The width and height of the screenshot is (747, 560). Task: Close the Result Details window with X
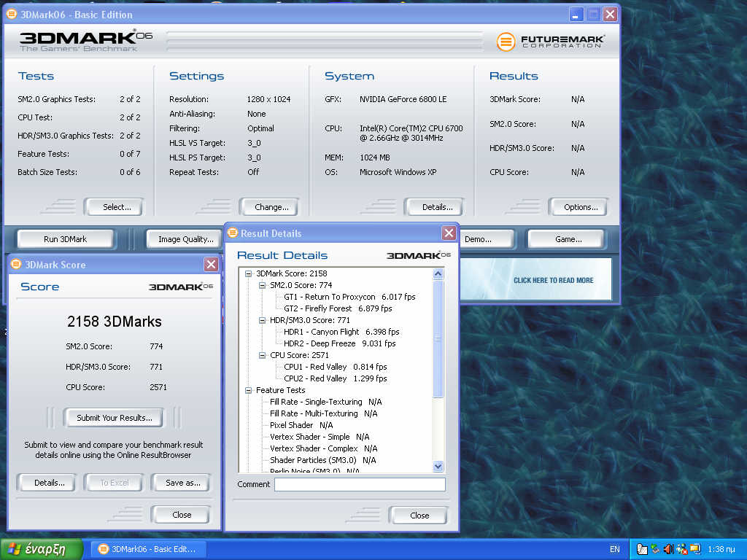(x=449, y=233)
